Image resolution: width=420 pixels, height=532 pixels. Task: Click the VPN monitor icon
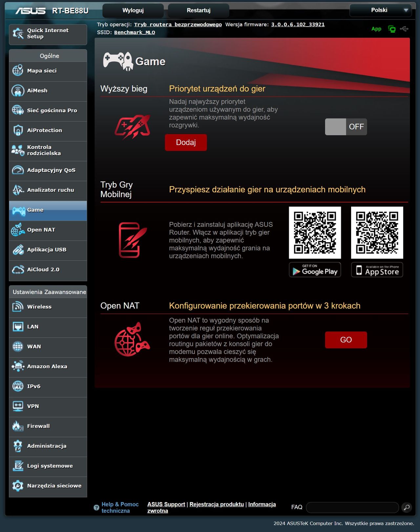click(x=18, y=406)
